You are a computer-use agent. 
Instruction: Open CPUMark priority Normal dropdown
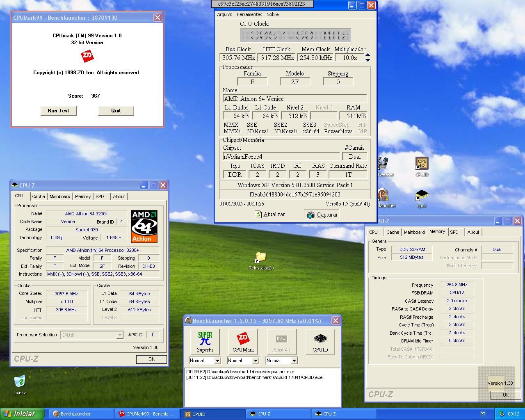click(256, 361)
